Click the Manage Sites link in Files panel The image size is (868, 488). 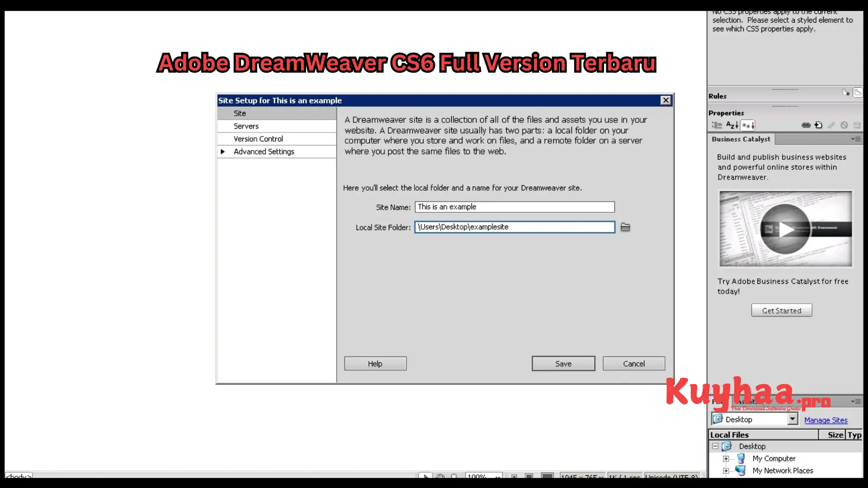tap(826, 420)
